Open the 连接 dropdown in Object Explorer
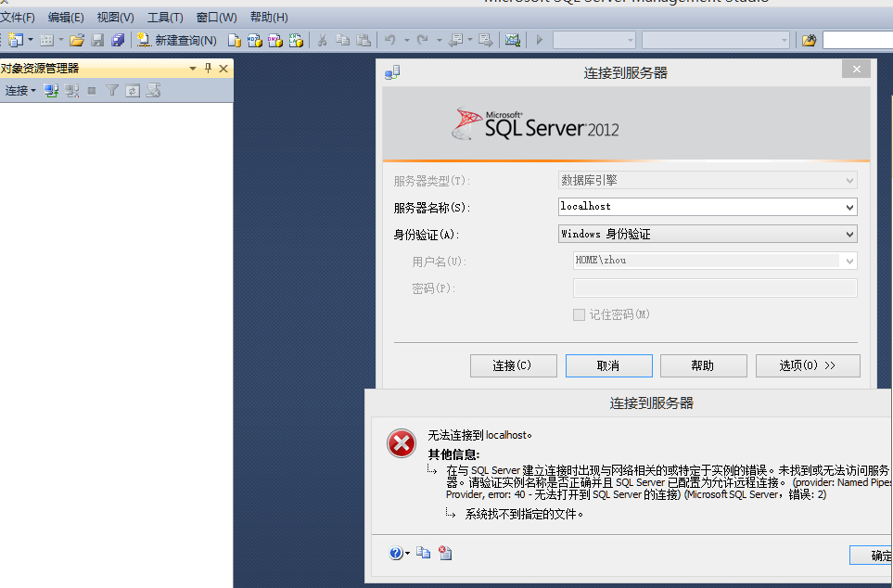 [x=19, y=90]
